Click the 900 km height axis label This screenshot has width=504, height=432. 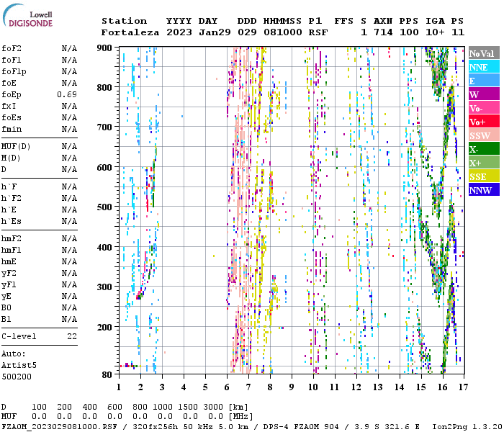click(104, 48)
